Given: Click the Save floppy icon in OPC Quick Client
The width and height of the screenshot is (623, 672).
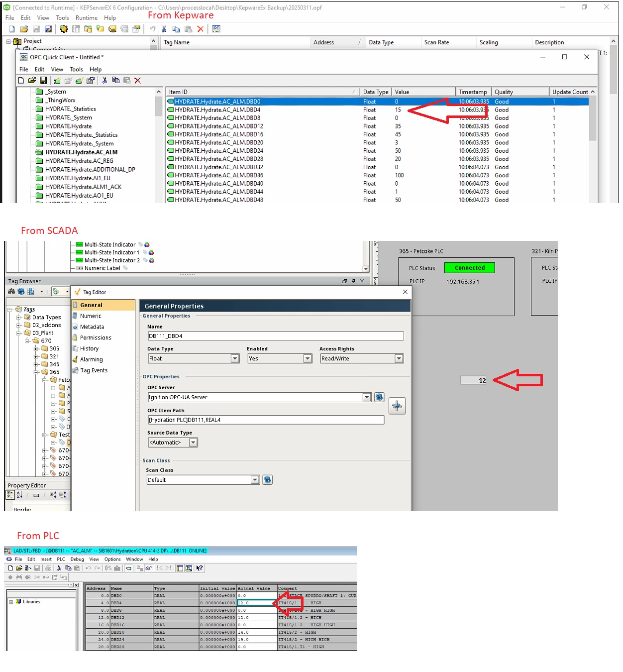Looking at the screenshot, I should pyautogui.click(x=43, y=80).
